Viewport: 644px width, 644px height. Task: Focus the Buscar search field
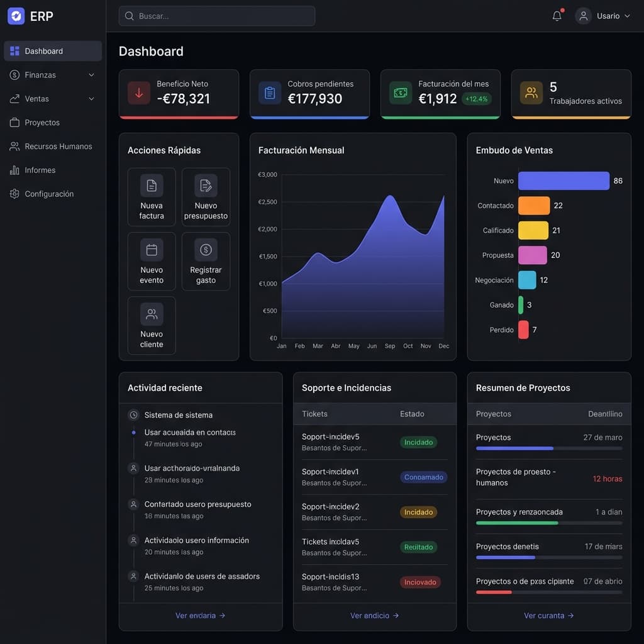coord(217,16)
